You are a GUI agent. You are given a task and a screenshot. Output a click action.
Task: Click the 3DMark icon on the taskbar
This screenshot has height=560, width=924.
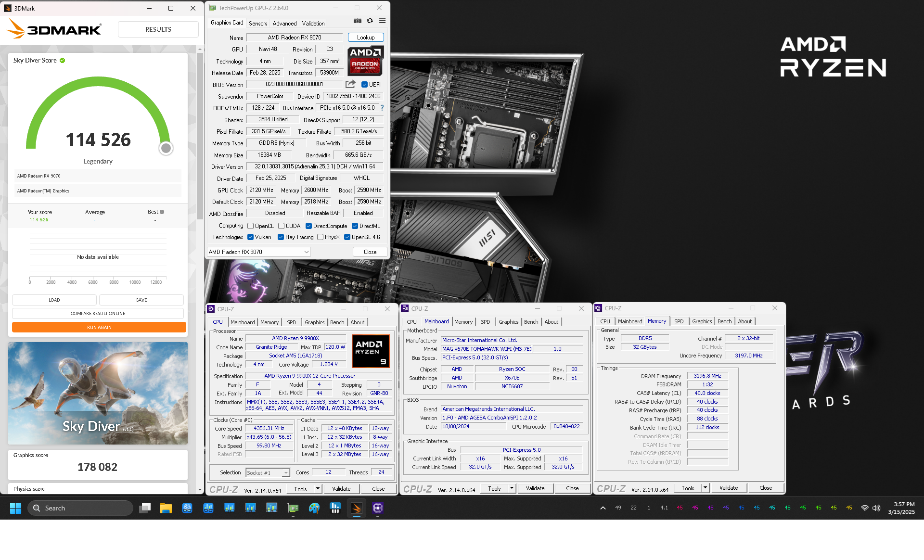[357, 508]
